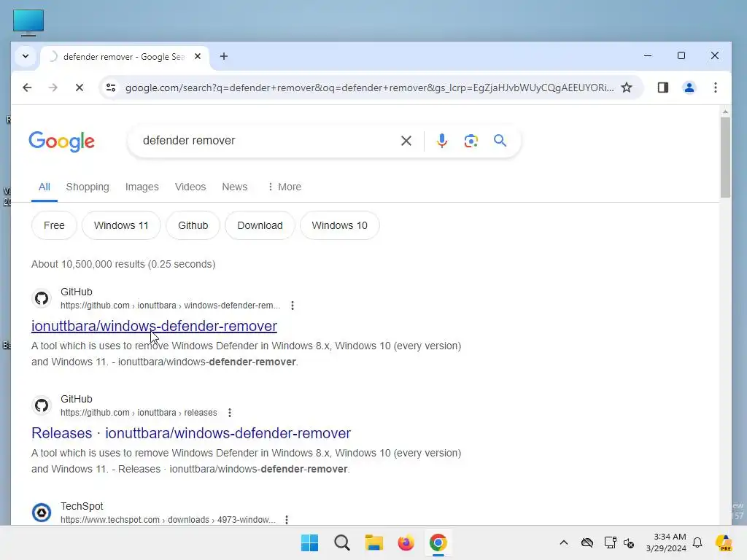
Task: Launch Firefox from taskbar
Action: [x=406, y=542]
